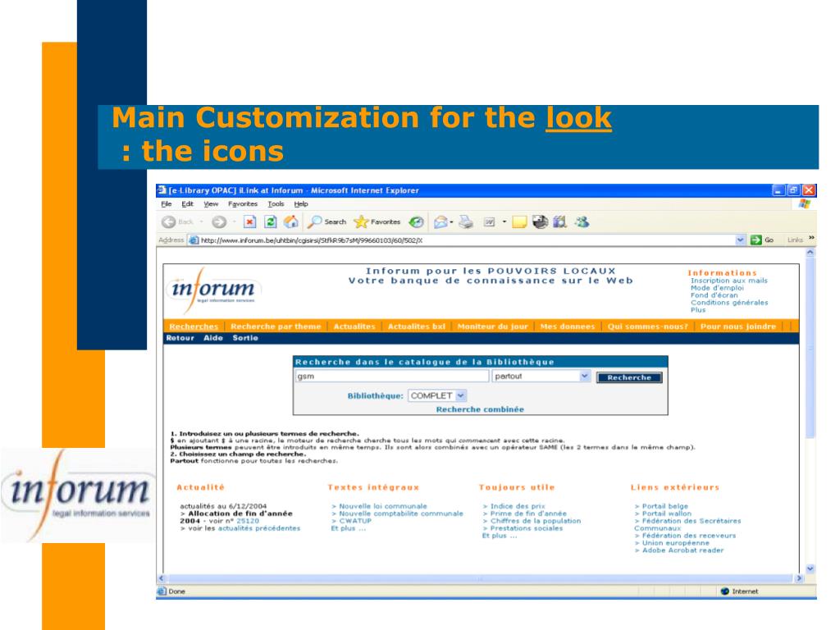The image size is (840, 630).
Task: Go to the 'Mes donnees' tab
Action: [x=568, y=326]
